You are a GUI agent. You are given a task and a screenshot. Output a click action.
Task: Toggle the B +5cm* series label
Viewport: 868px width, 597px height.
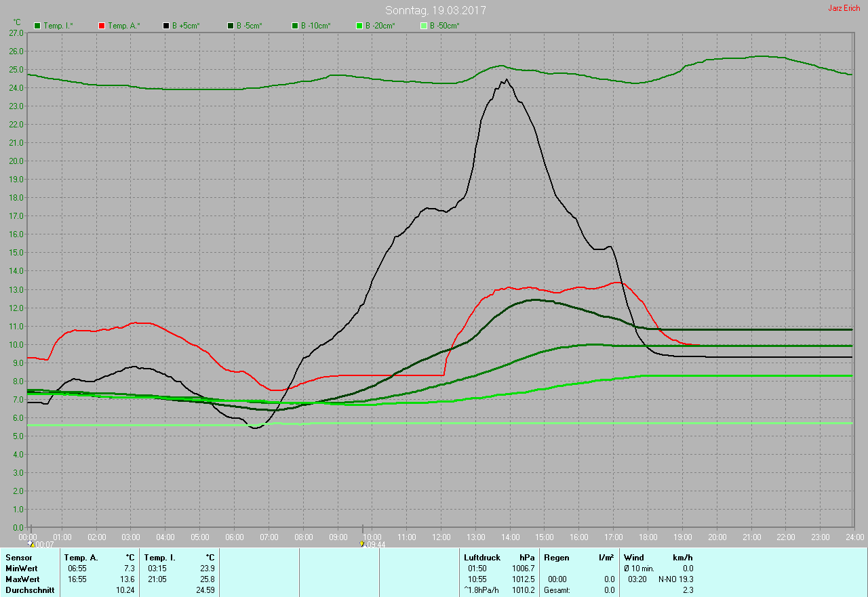[x=185, y=26]
